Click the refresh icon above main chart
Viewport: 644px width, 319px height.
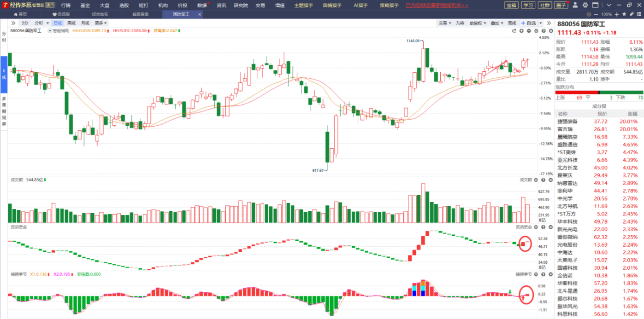[x=514, y=31]
